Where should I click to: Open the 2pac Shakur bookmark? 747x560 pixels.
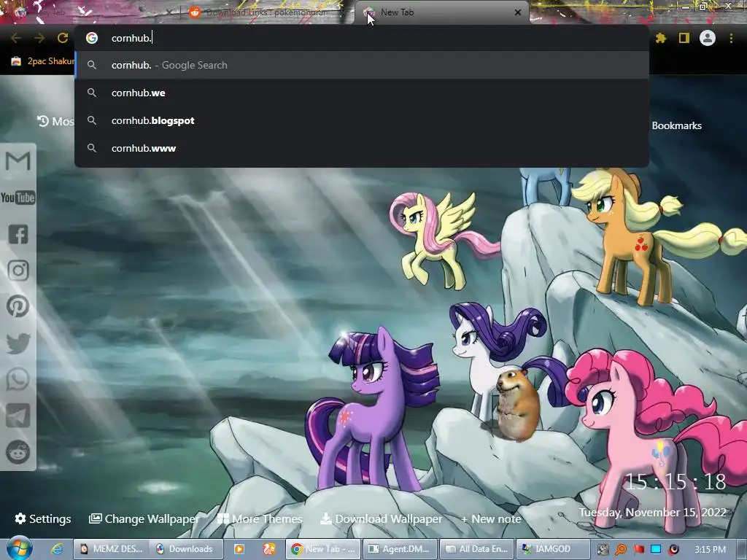tap(42, 61)
